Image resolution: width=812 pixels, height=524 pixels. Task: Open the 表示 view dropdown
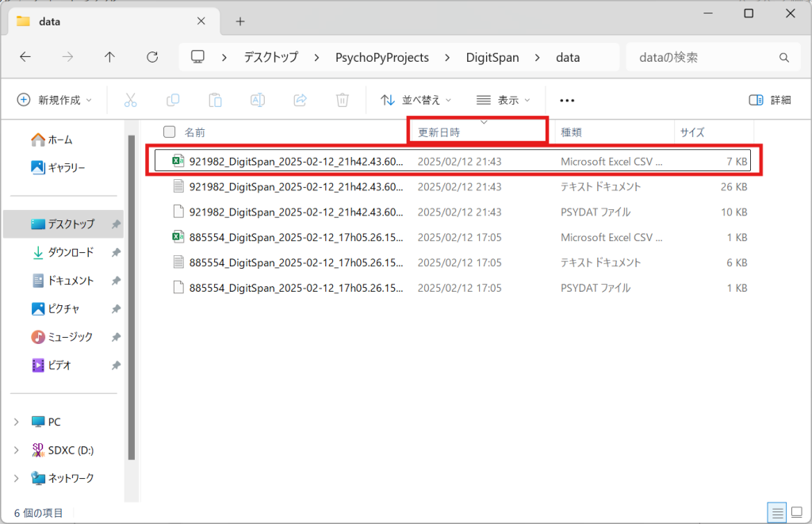tap(503, 100)
